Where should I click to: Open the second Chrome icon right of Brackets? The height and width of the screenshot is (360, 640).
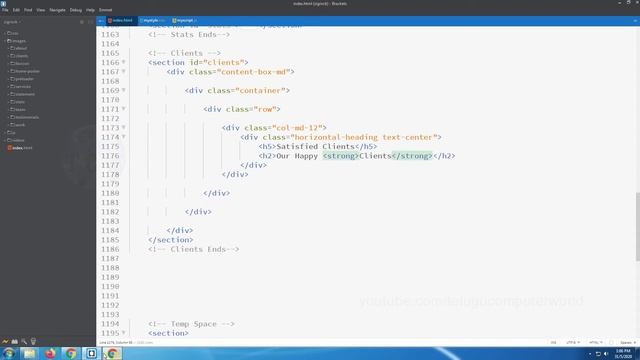(x=112, y=353)
